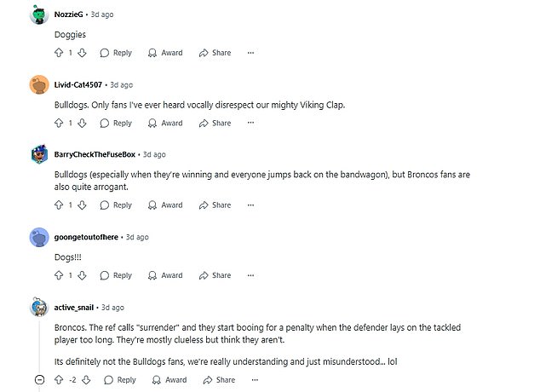Viewport: 540px width, 392px height.
Task: Award goongetoutofhere's comment
Action: tap(165, 275)
